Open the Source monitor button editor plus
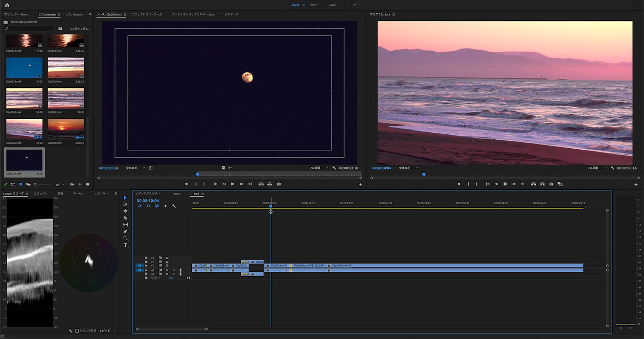 [361, 184]
